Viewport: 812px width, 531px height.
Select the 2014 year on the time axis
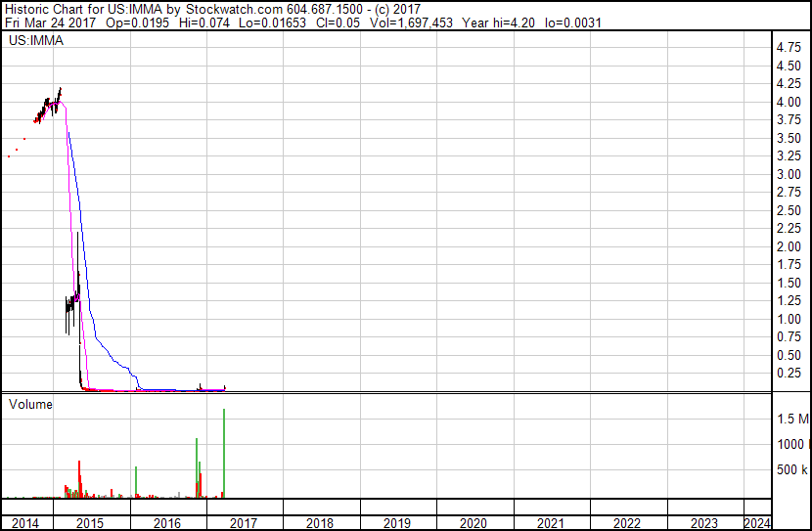pyautogui.click(x=25, y=523)
